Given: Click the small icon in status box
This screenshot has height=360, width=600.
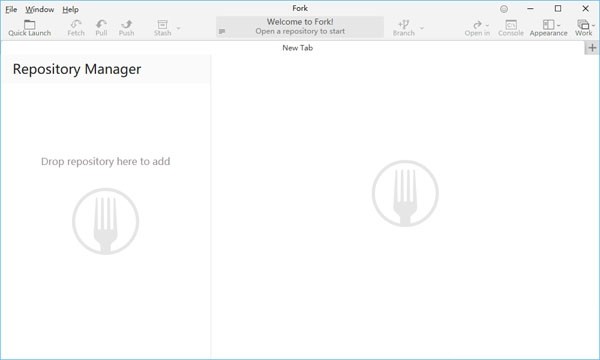Looking at the screenshot, I should 222,31.
